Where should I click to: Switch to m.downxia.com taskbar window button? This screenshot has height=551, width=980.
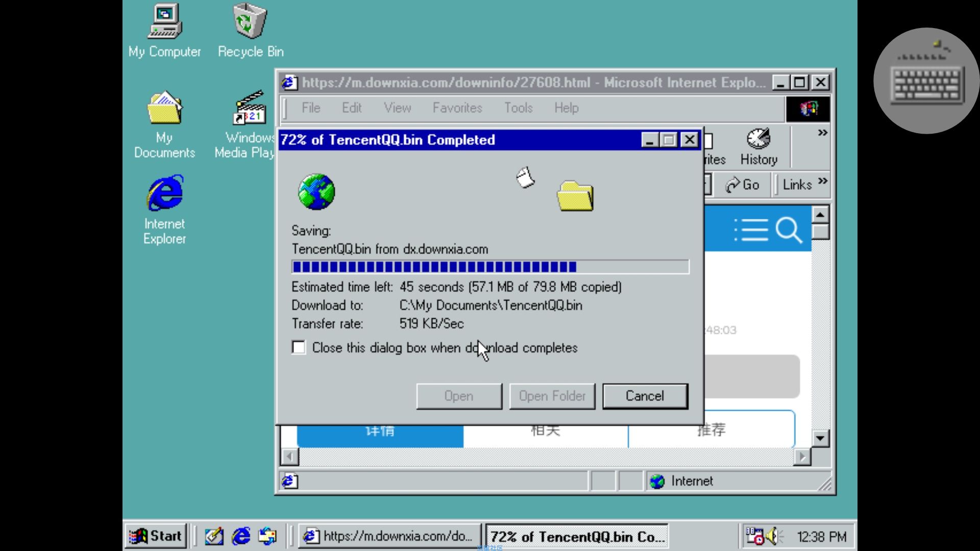click(389, 536)
